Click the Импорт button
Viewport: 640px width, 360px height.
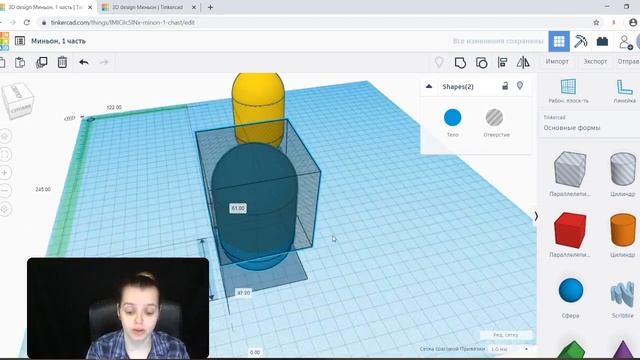pyautogui.click(x=557, y=61)
